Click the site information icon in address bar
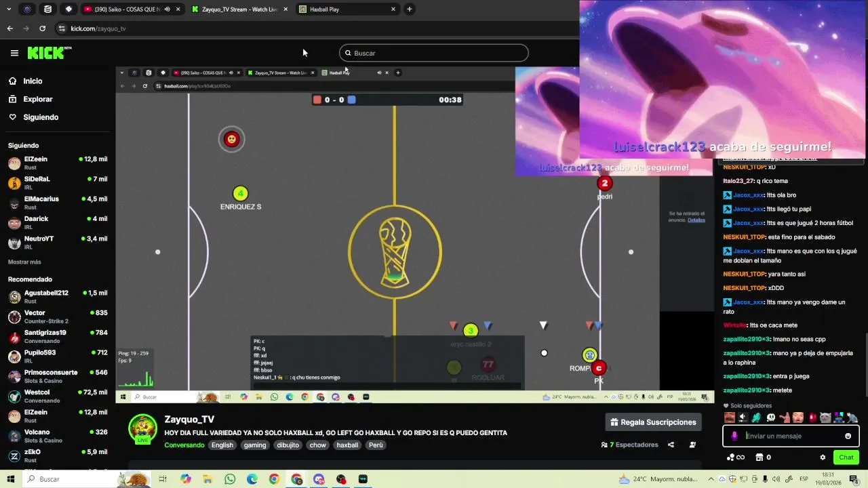Viewport: 868px width, 488px height. (x=62, y=28)
